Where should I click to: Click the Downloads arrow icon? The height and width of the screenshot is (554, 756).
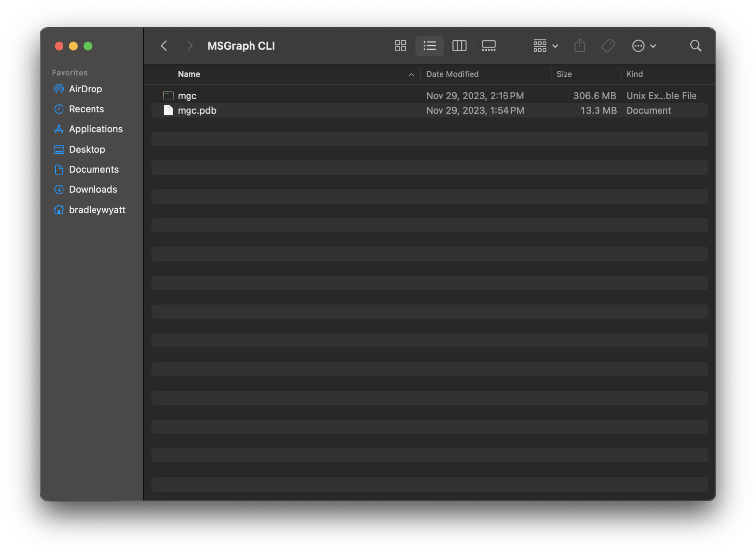click(59, 189)
